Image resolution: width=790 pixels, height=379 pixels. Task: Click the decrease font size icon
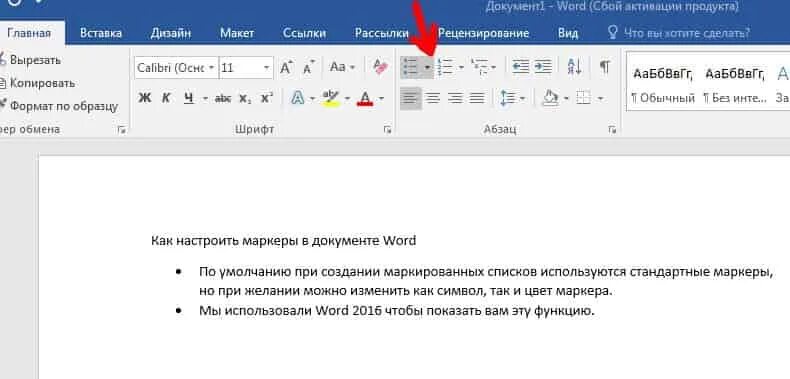(x=308, y=67)
